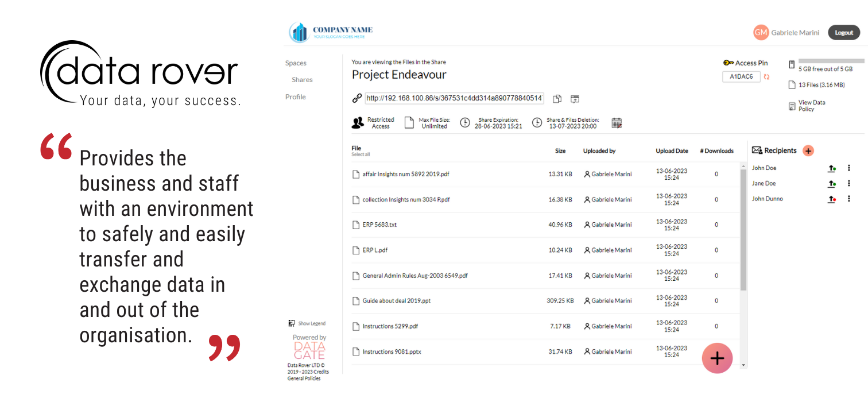Click the file icon of Instructions 5299.pdf

(x=356, y=326)
